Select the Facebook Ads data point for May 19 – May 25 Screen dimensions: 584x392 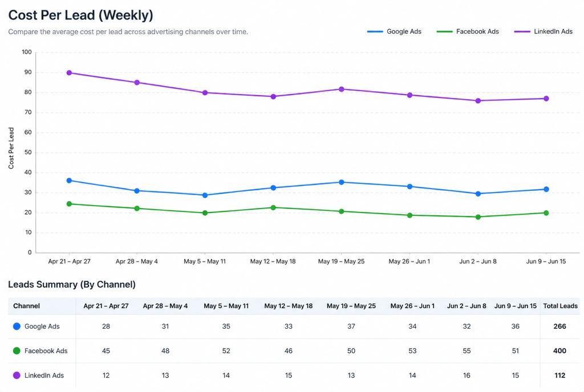[x=342, y=211]
